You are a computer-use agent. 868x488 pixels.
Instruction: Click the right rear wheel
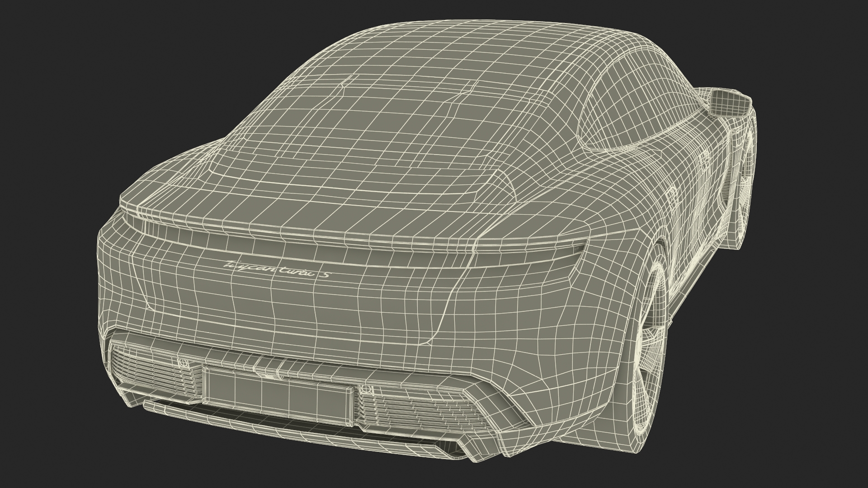coord(649,351)
